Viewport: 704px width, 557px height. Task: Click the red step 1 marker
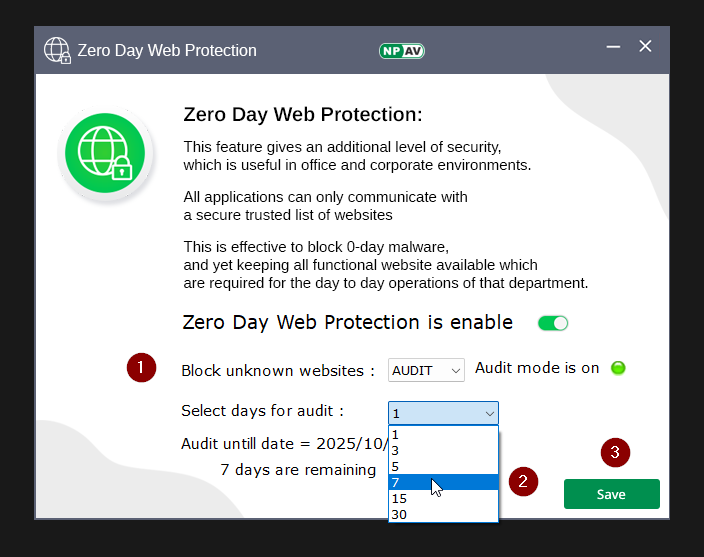click(x=141, y=368)
